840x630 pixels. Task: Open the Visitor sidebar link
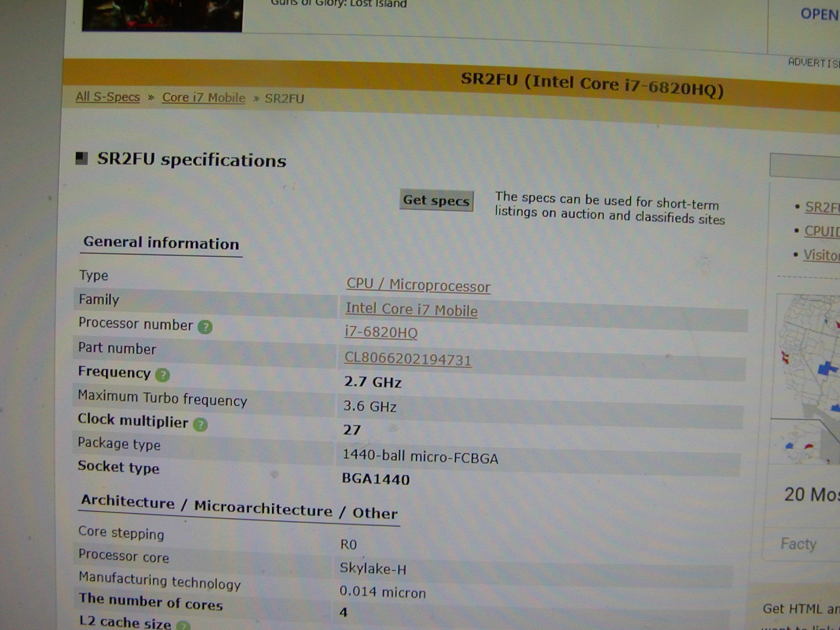822,255
